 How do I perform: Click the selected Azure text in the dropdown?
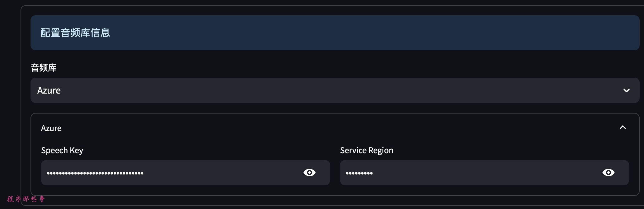tap(49, 90)
